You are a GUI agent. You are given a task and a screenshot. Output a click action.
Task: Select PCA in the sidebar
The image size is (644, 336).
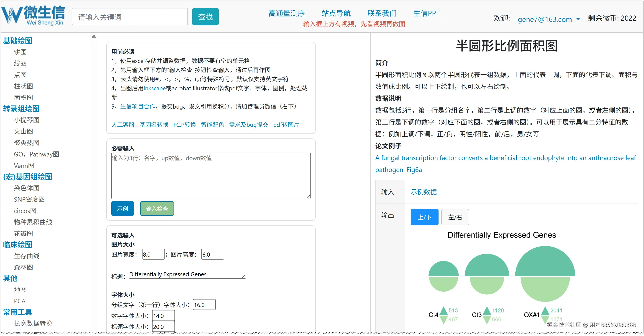point(20,301)
